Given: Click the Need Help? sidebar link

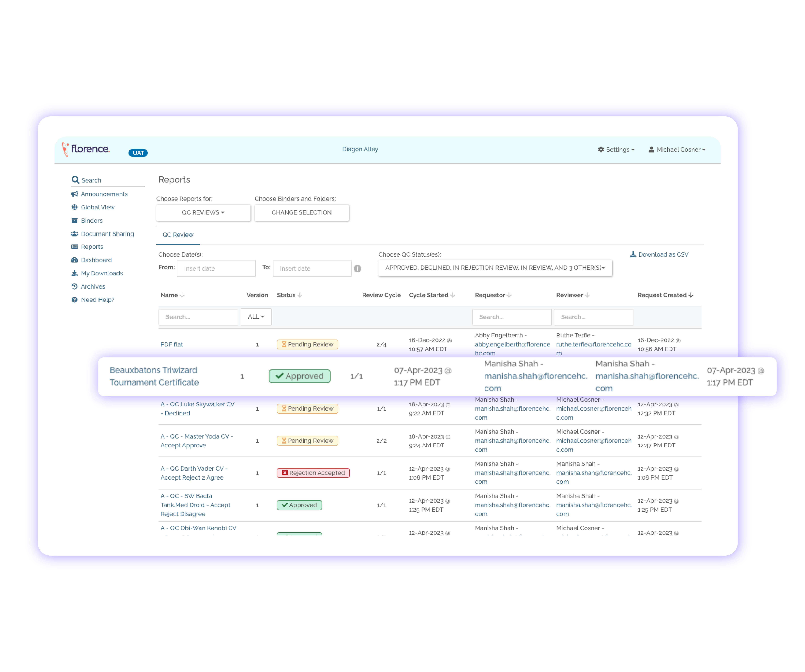Looking at the screenshot, I should click(x=97, y=300).
